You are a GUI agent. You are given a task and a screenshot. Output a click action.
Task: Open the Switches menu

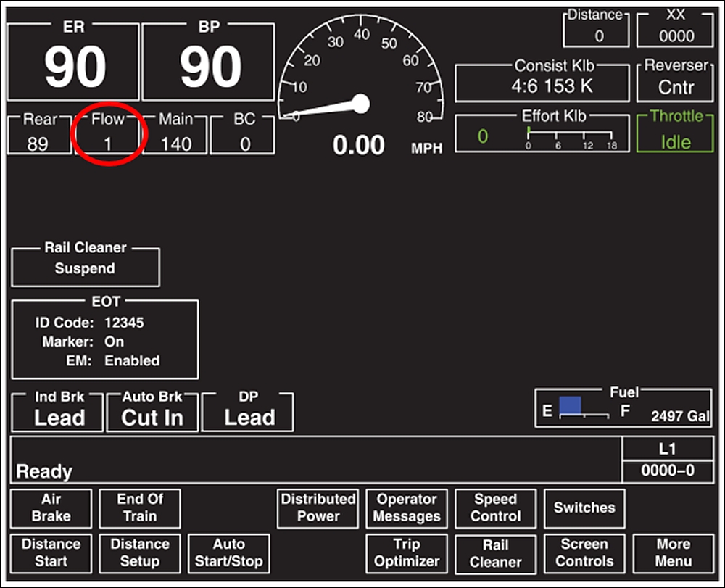[584, 508]
